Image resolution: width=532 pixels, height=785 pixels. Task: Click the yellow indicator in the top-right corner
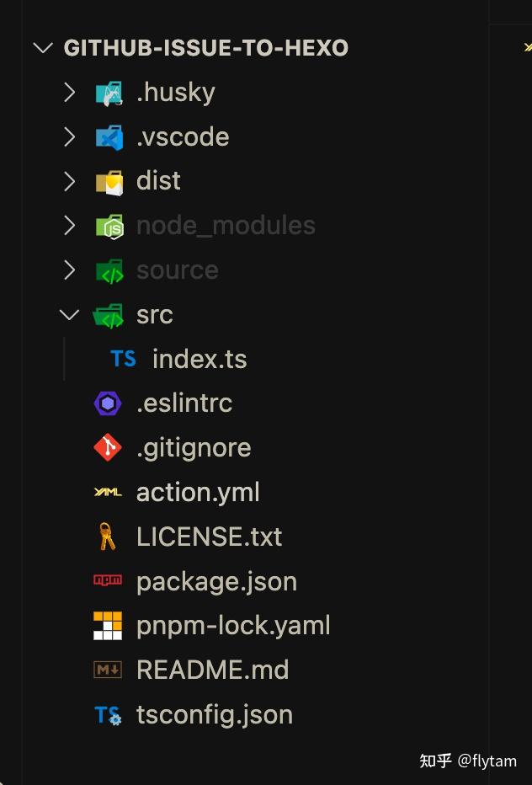click(529, 49)
